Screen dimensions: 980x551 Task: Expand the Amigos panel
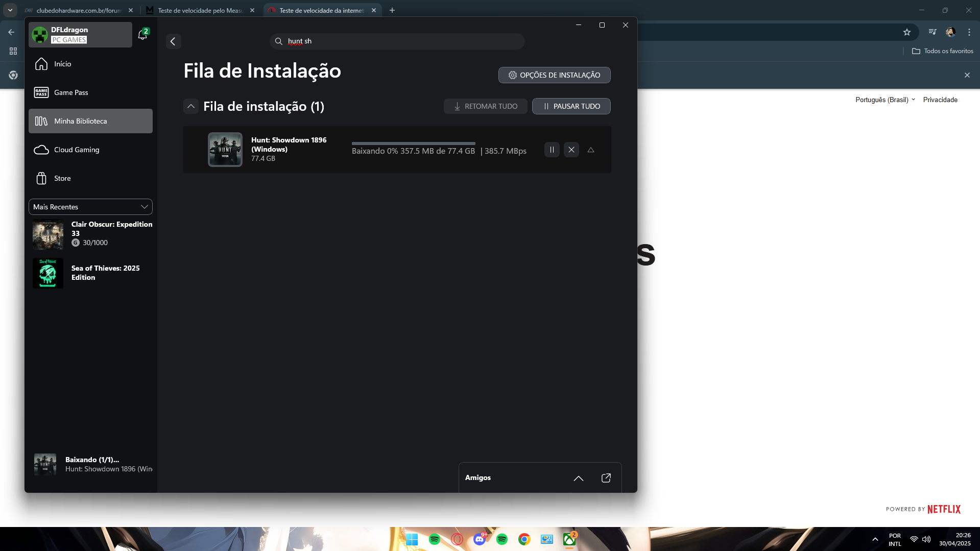[x=578, y=478]
